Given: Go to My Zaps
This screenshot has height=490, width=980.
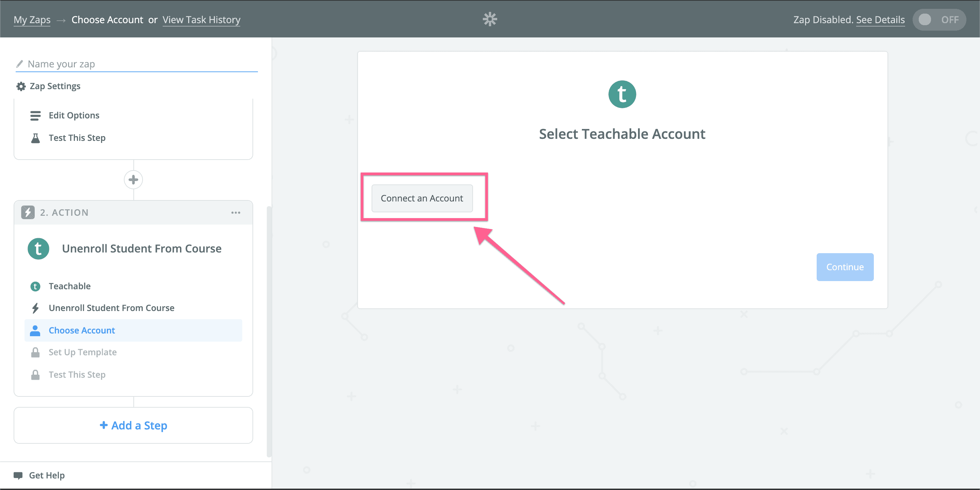Looking at the screenshot, I should pyautogui.click(x=32, y=20).
